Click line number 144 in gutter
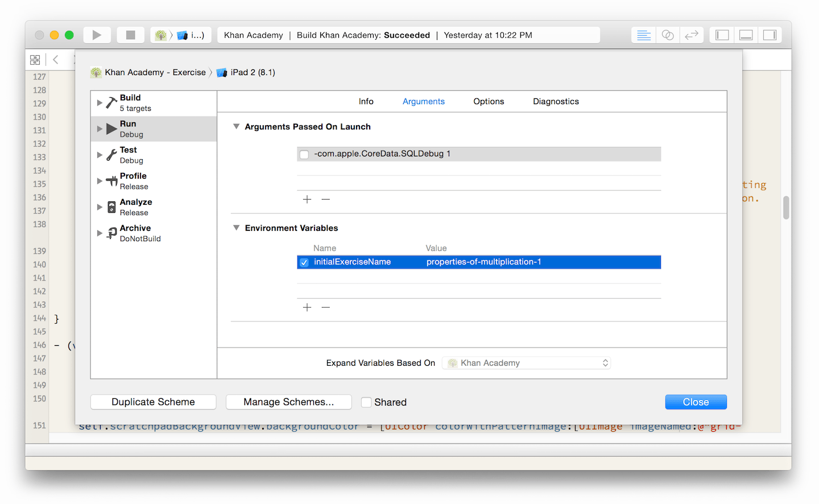 coord(39,319)
